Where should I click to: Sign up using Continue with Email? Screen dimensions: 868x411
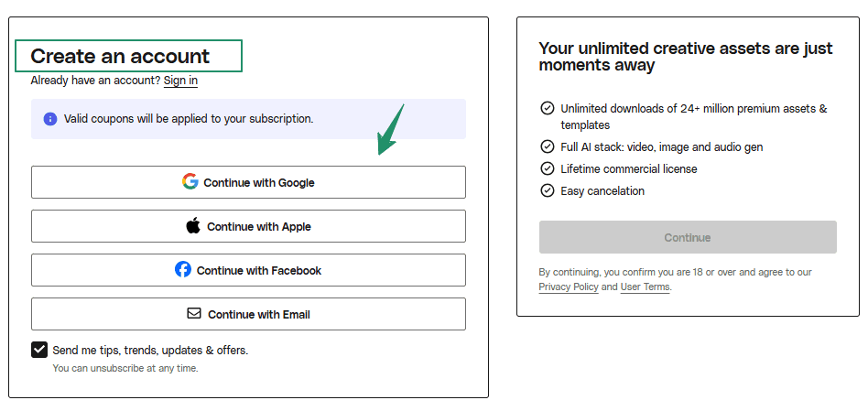[x=248, y=314]
